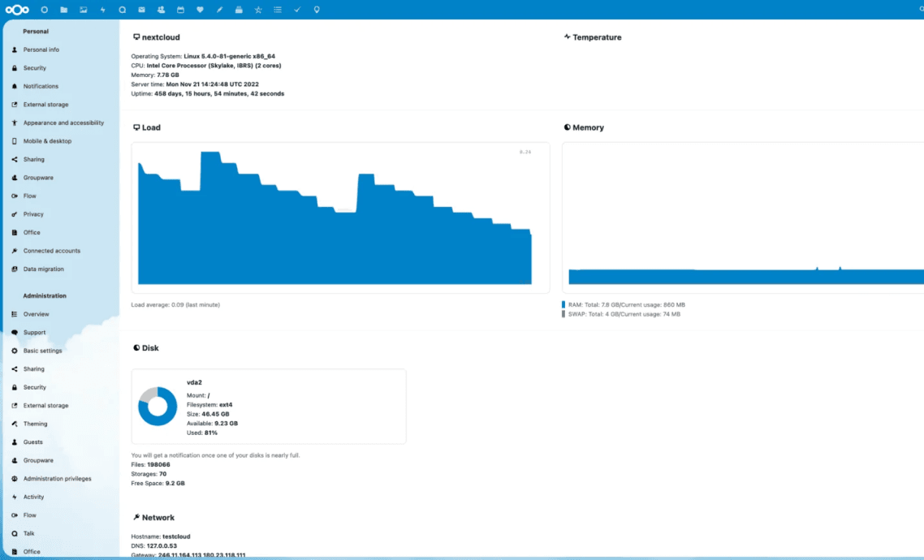Open the Files app folder icon
924x560 pixels.
click(x=63, y=10)
